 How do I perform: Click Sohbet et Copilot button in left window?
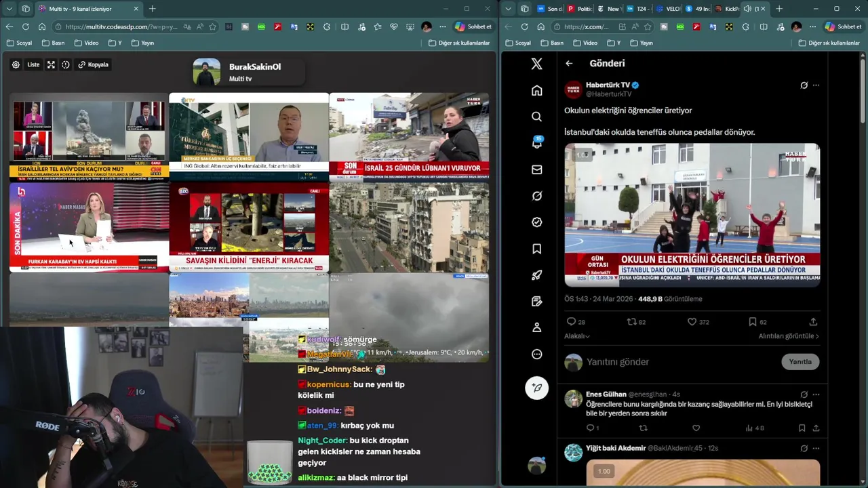(x=473, y=26)
